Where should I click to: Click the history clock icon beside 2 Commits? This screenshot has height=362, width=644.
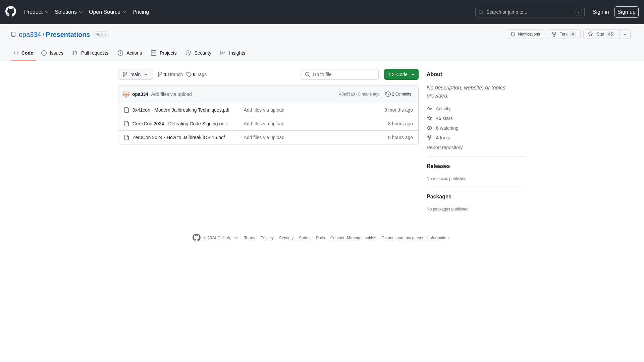[388, 94]
